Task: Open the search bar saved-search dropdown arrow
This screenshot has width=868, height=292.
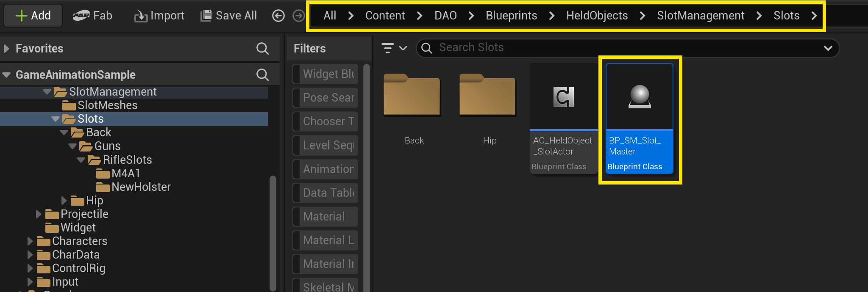Action: point(828,48)
